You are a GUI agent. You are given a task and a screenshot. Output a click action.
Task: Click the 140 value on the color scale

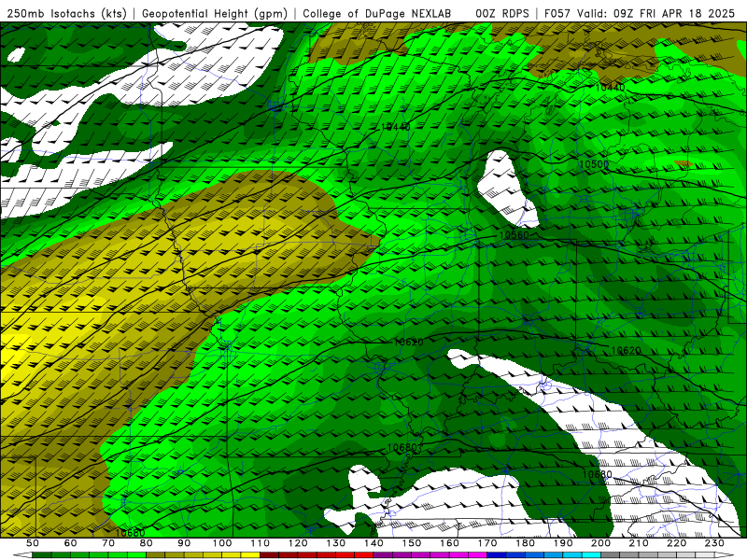[373, 543]
